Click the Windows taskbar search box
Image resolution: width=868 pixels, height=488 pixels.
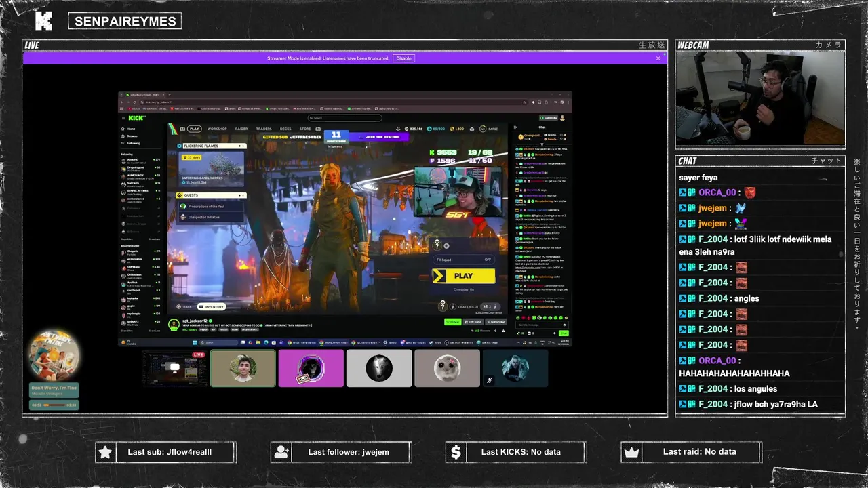[x=218, y=342]
